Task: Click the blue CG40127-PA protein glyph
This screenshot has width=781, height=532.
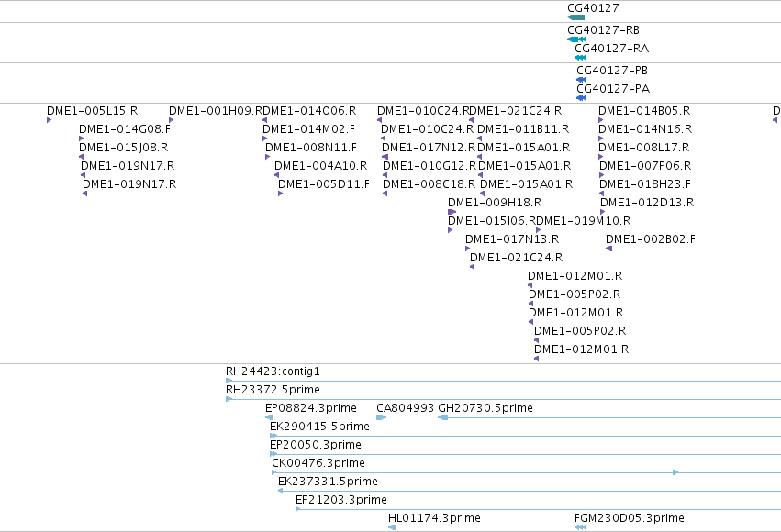Action: click(581, 98)
